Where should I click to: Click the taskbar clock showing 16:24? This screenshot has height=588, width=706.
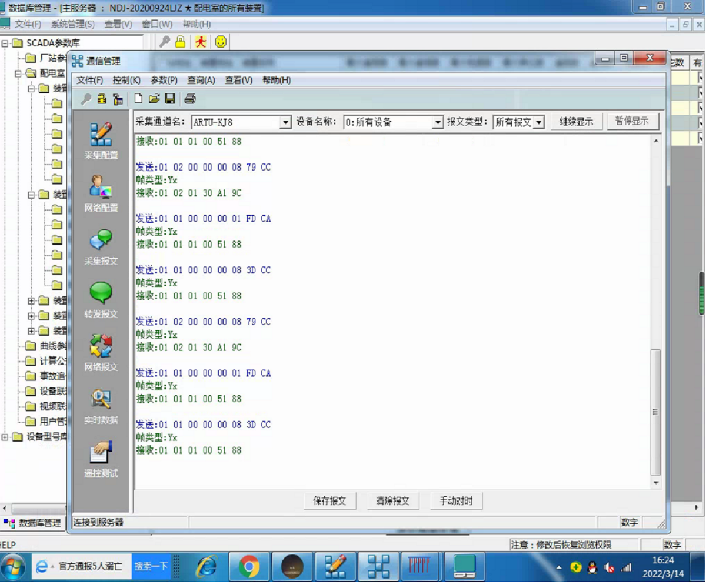(x=663, y=567)
